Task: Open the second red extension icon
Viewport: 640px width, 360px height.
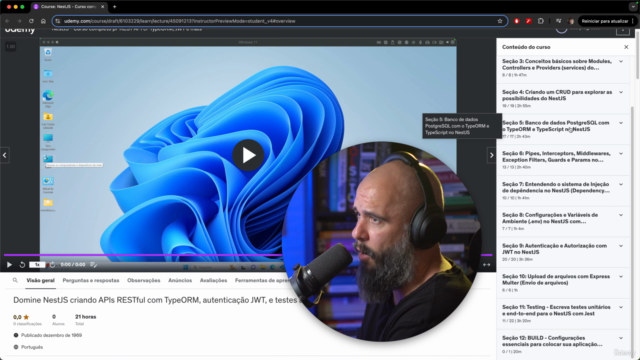Action: pos(529,21)
